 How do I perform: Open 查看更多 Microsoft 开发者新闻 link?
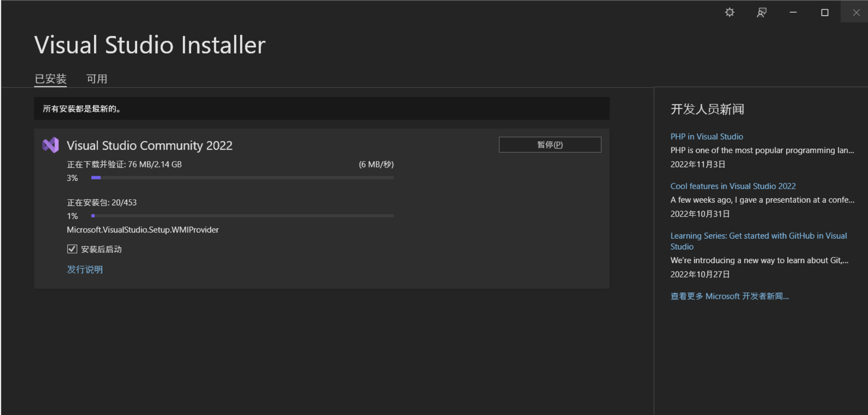coord(730,296)
